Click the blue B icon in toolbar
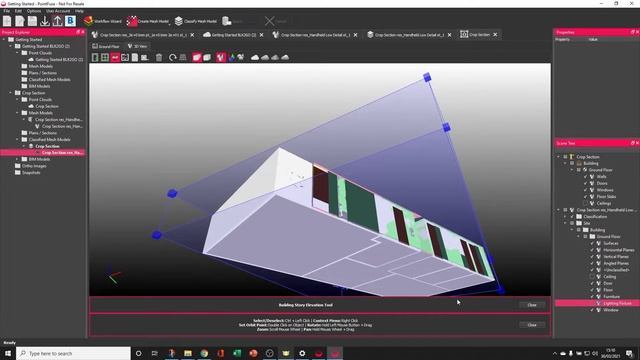This screenshot has width=640, height=360. (70, 21)
